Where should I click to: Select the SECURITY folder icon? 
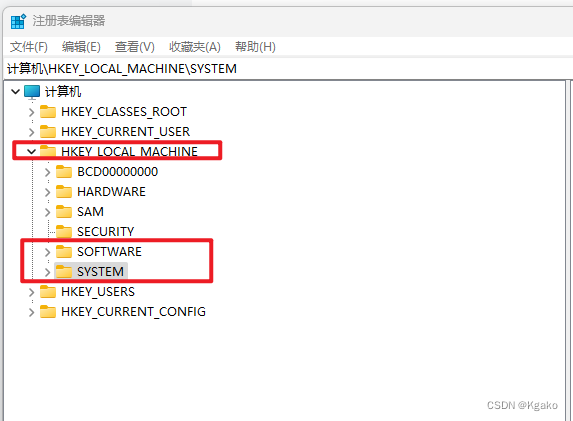(x=64, y=231)
